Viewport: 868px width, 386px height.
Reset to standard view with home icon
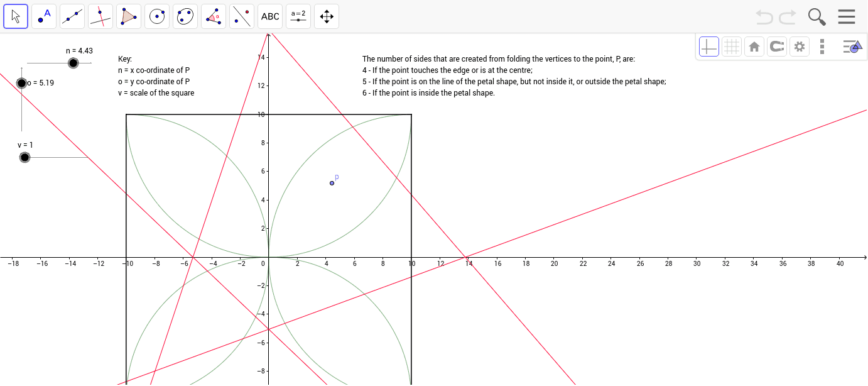coord(754,47)
